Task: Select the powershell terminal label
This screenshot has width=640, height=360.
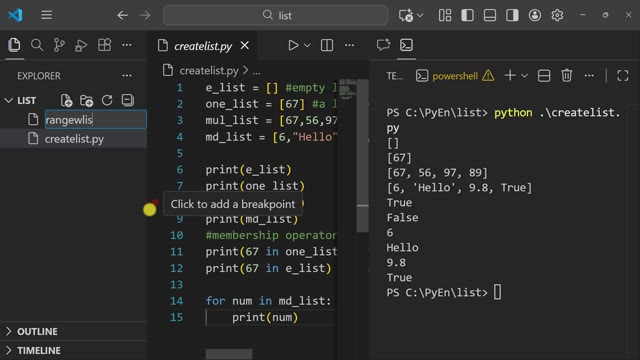Action: 455,76
